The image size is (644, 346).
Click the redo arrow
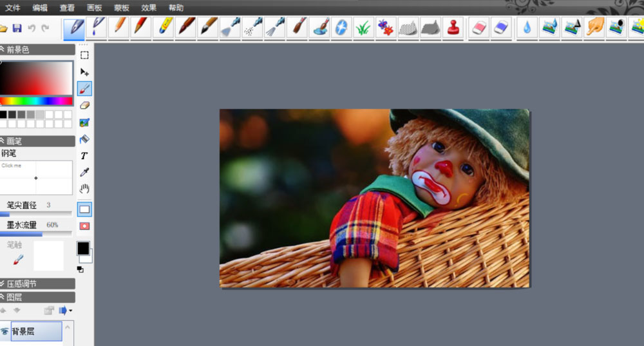click(x=45, y=28)
